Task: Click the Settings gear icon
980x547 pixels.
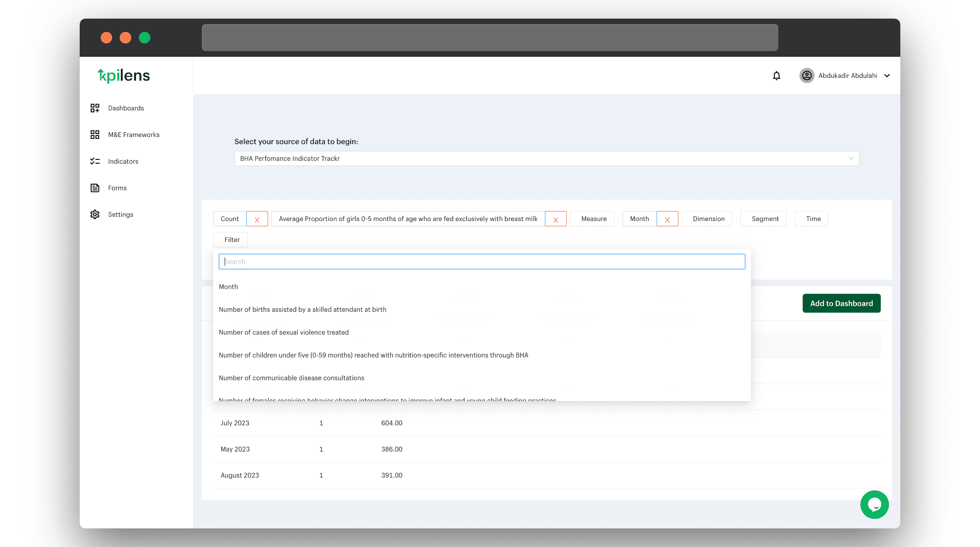Action: (95, 214)
